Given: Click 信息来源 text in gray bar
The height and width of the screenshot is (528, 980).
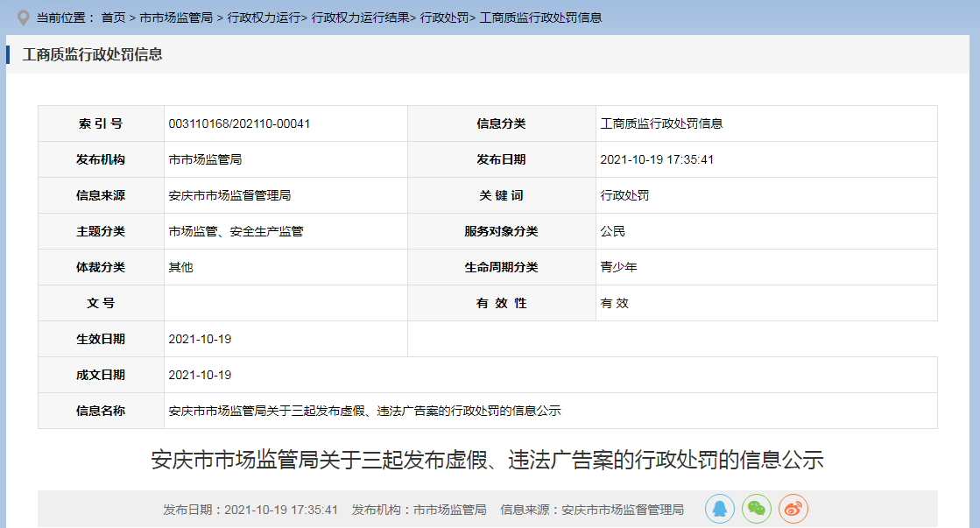Looking at the screenshot, I should tap(592, 510).
